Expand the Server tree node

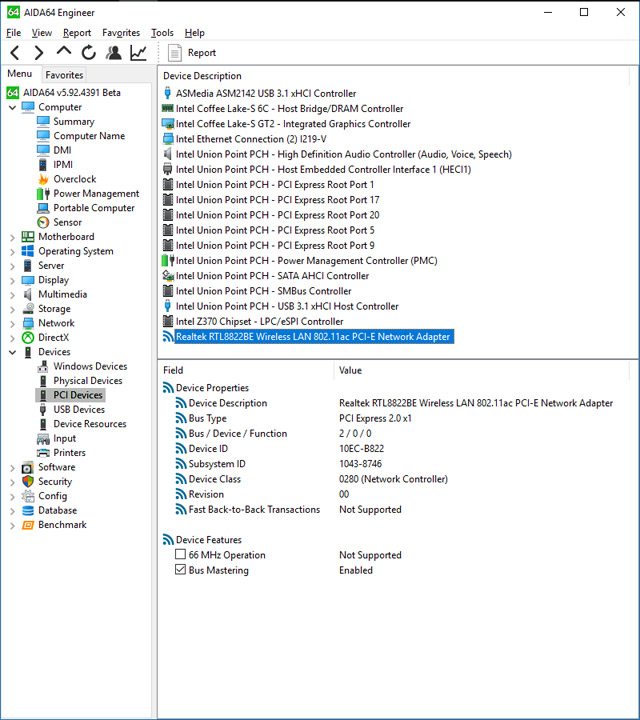point(12,266)
